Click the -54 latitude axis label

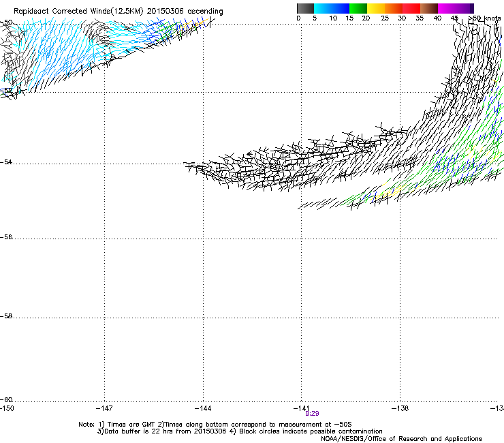pyautogui.click(x=6, y=162)
